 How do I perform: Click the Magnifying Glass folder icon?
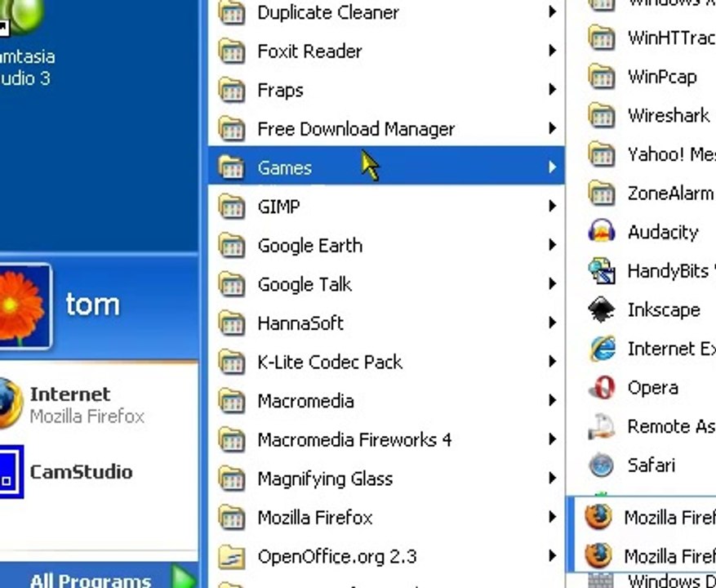232,479
